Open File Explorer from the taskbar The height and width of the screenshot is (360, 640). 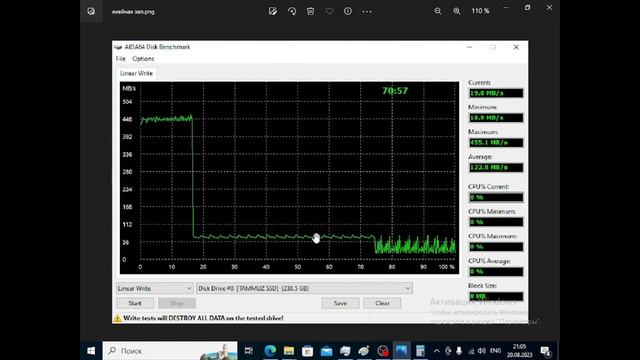(289, 351)
